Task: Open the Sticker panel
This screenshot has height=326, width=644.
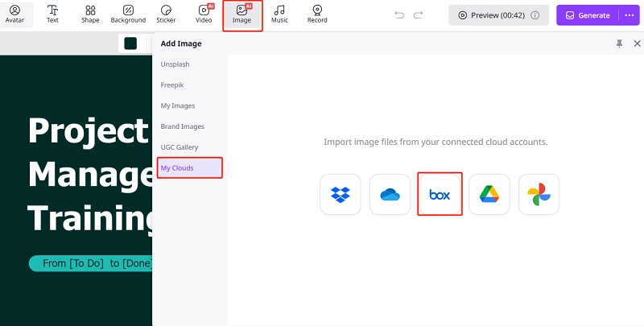Action: [x=166, y=14]
